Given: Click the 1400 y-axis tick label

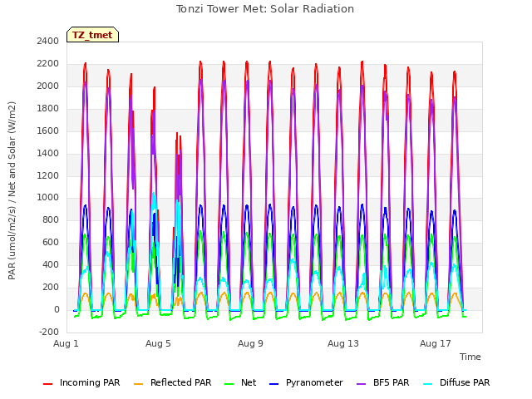Looking at the screenshot, I should pos(48,153).
